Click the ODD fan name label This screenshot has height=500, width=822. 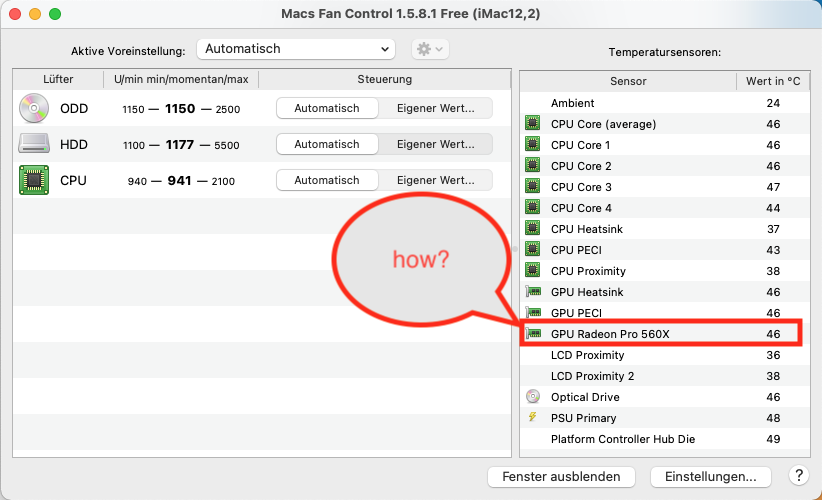[x=74, y=108]
